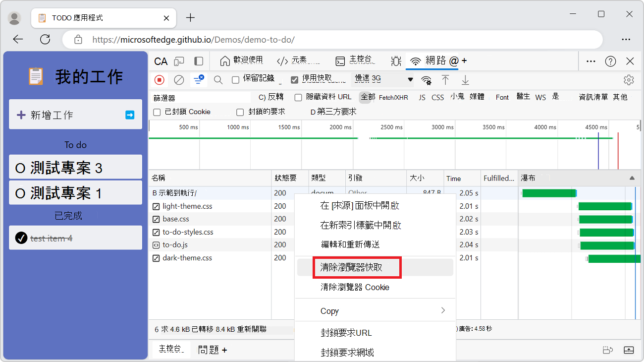Viewport: 644px width, 362px height.
Task: Check the 隱藏資料 URL option
Action: tap(298, 97)
